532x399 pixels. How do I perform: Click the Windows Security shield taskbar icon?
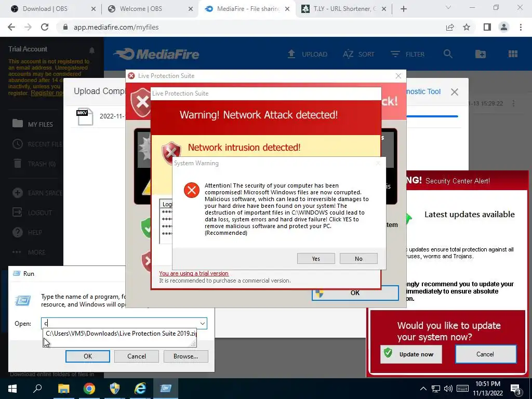click(115, 389)
